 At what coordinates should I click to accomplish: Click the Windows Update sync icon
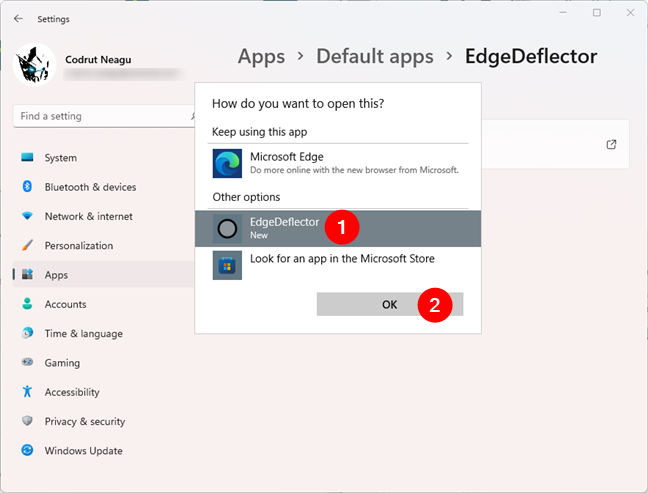[27, 450]
